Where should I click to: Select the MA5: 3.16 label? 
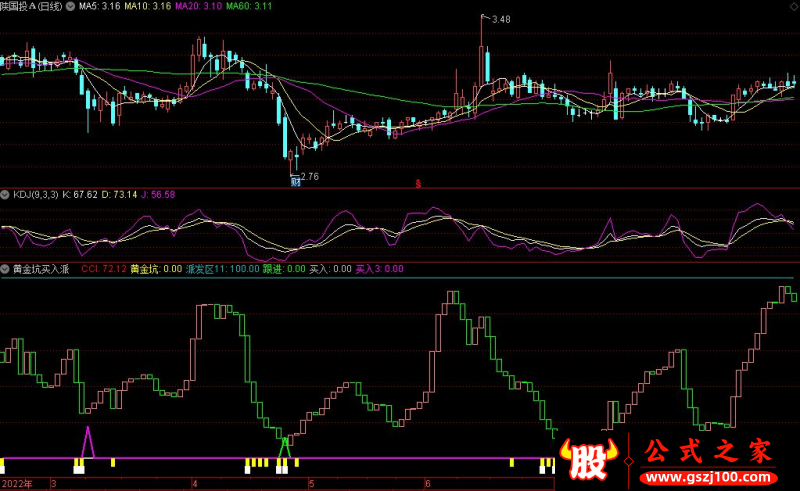tap(99, 6)
